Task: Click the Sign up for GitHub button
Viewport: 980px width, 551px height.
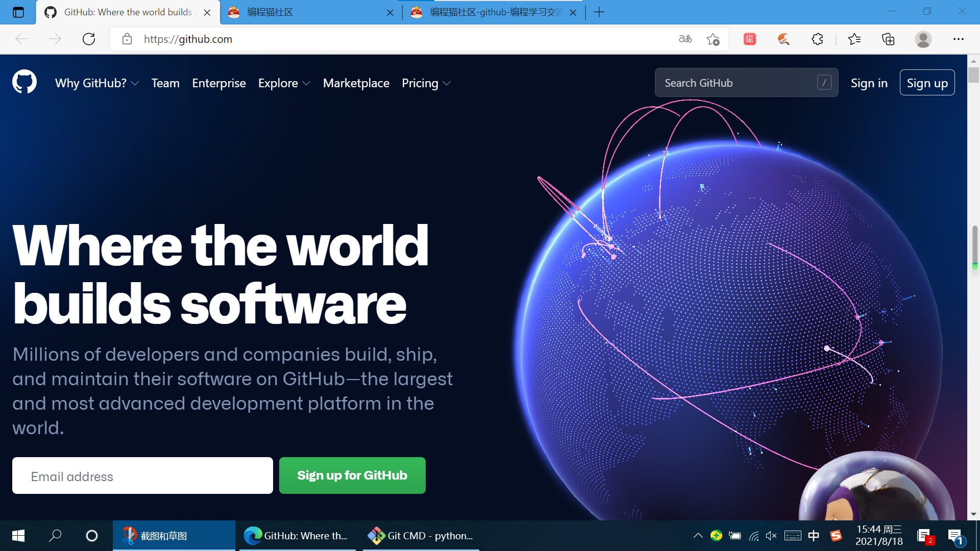Action: pos(352,475)
